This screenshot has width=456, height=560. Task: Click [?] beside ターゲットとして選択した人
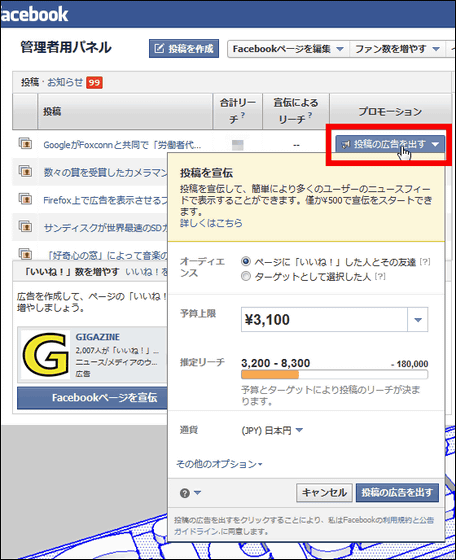380,276
